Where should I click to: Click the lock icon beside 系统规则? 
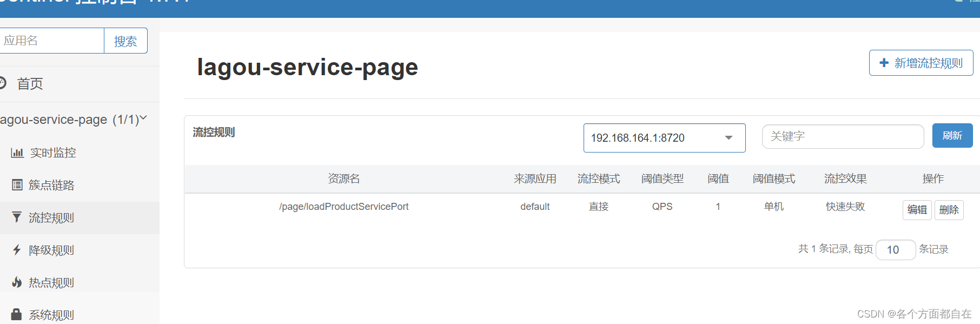pyautogui.click(x=17, y=315)
